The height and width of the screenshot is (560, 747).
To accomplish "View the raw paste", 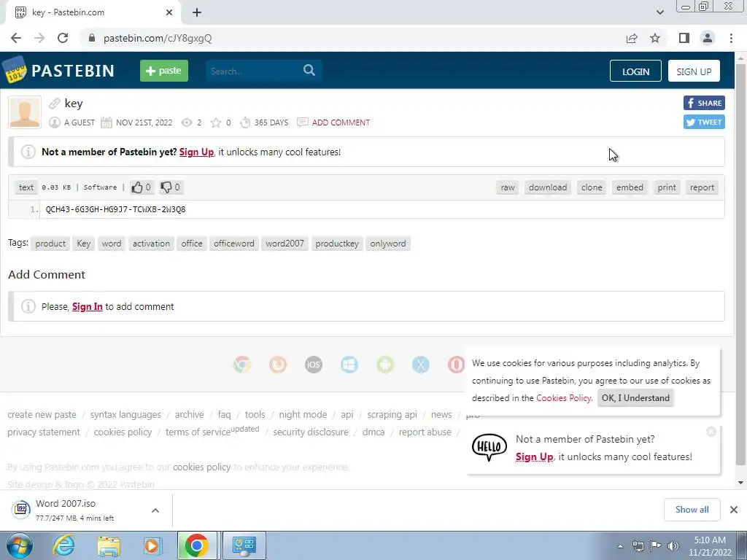I will 508,187.
